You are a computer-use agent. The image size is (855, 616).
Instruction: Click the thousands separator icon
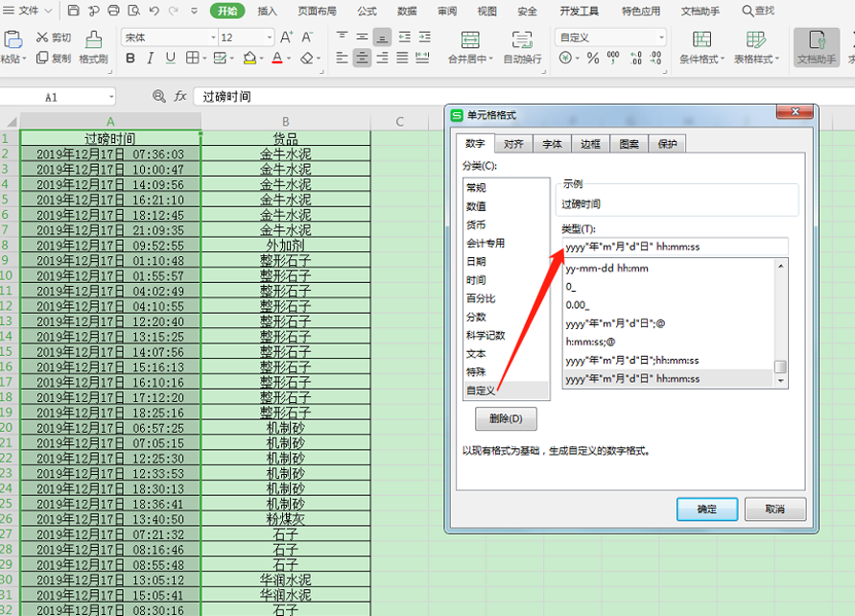[x=613, y=58]
